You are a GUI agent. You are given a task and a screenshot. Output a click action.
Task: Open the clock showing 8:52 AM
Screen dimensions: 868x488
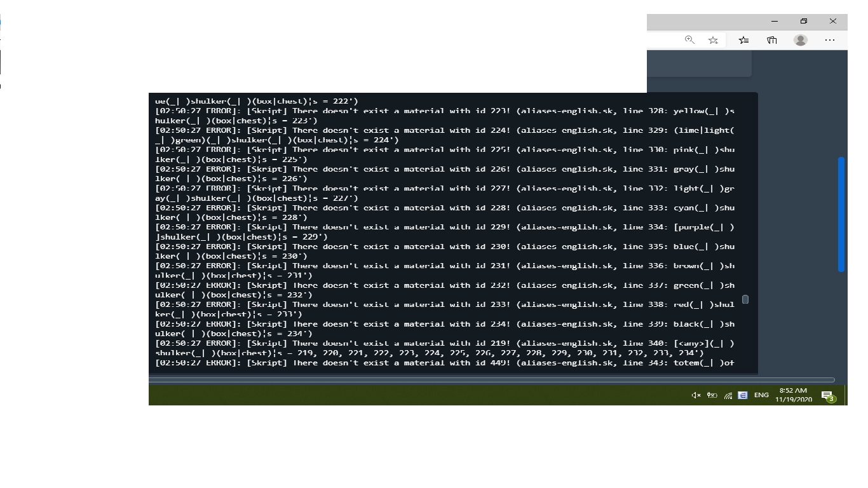(794, 395)
